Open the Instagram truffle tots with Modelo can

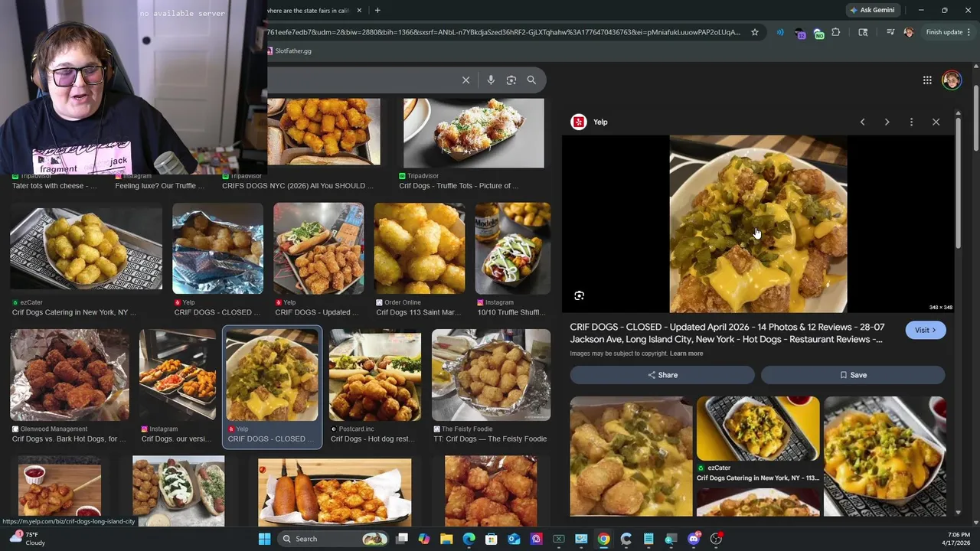coord(513,249)
